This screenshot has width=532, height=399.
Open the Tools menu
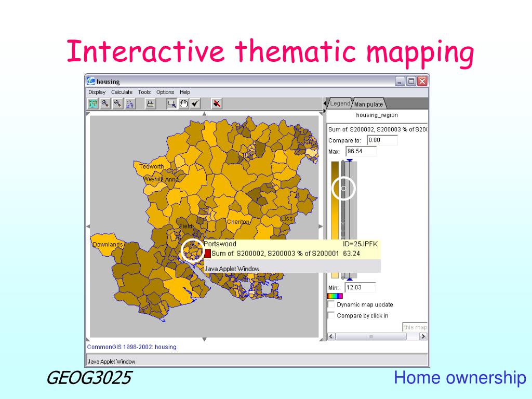[x=144, y=92]
